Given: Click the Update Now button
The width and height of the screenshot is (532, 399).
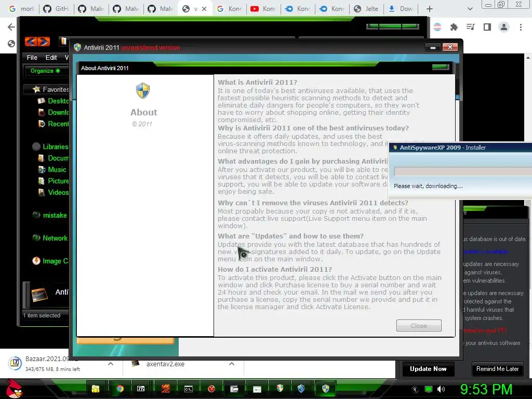Looking at the screenshot, I should pos(428,369).
